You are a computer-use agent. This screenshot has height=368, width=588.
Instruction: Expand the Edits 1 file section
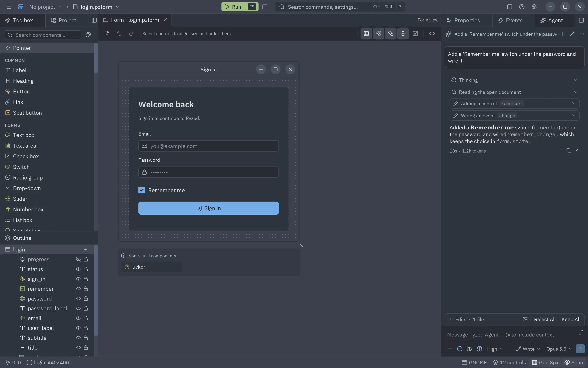tap(467, 319)
